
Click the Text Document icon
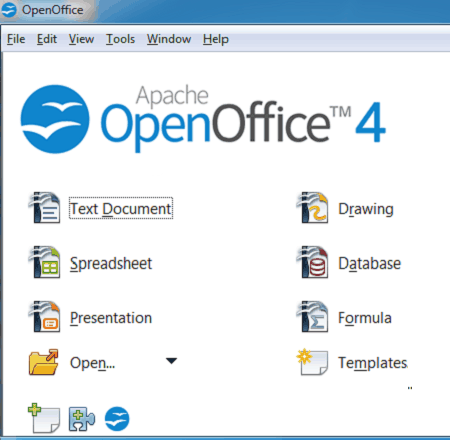tap(45, 207)
